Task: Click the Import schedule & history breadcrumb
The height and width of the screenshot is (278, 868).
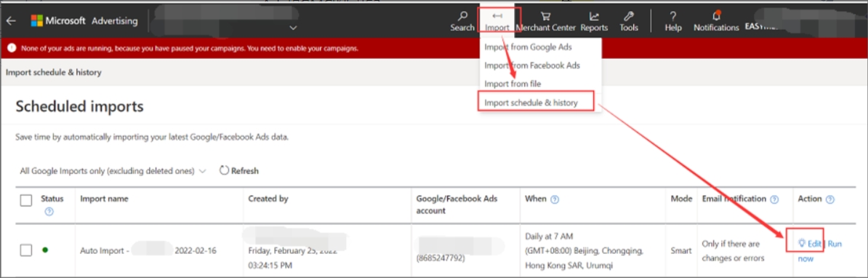Action: pyautogui.click(x=54, y=73)
